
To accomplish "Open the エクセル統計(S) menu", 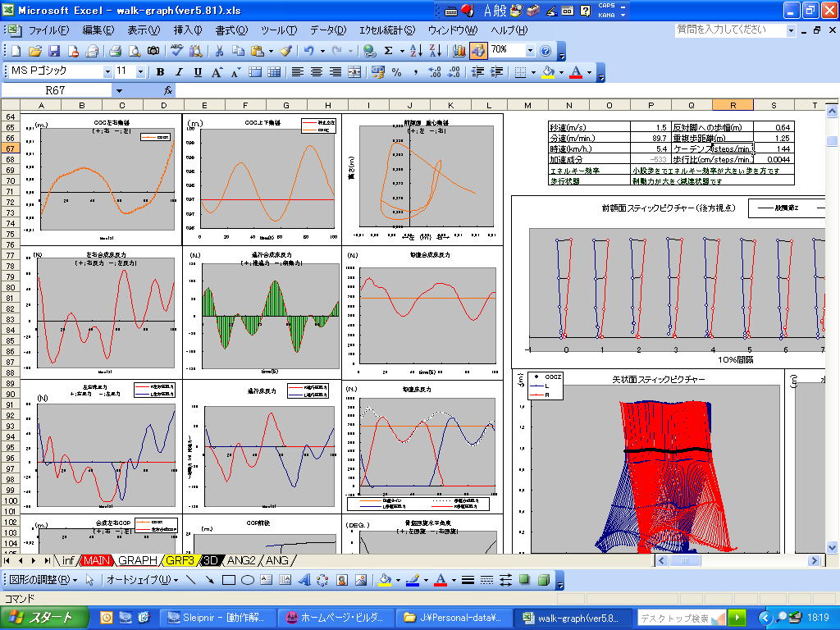I will (x=387, y=30).
